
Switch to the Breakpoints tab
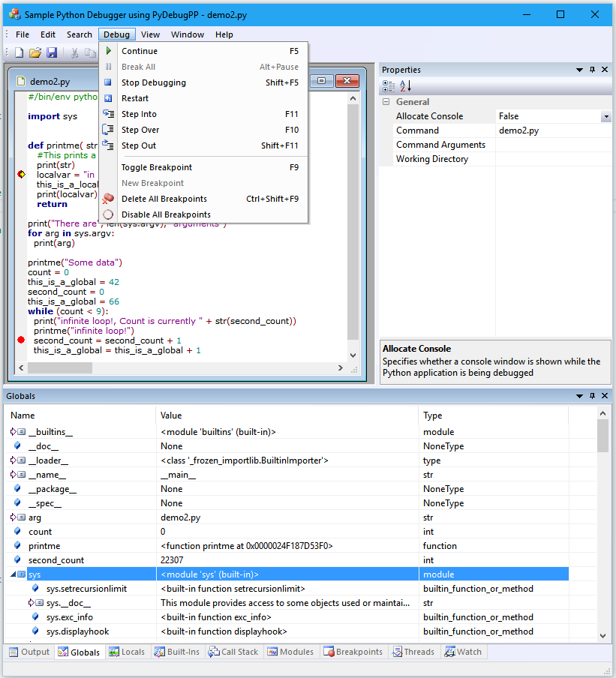pyautogui.click(x=353, y=652)
